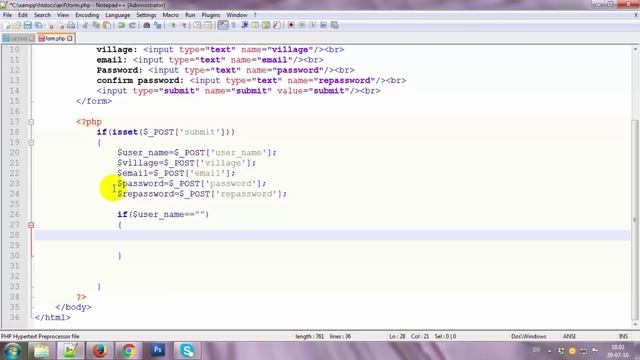
Task: Click the Close All toolbar icon
Action: 61,25
